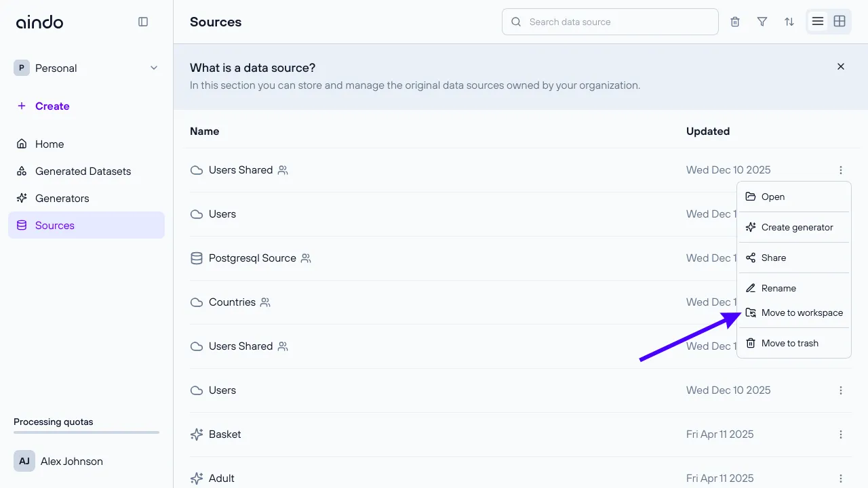The height and width of the screenshot is (488, 868).
Task: Collapse the sidebar with the panel icon
Action: pos(143,21)
